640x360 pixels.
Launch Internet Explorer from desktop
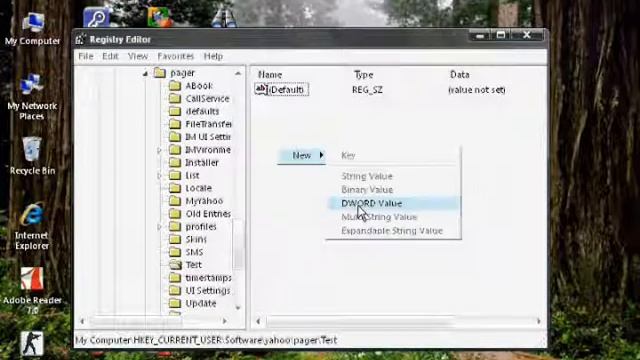pyautogui.click(x=32, y=227)
